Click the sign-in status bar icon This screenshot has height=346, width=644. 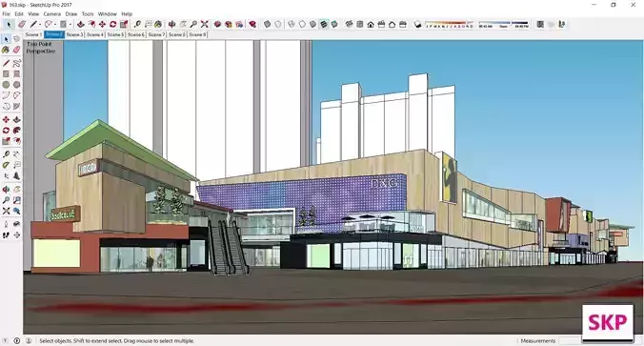pos(29,340)
